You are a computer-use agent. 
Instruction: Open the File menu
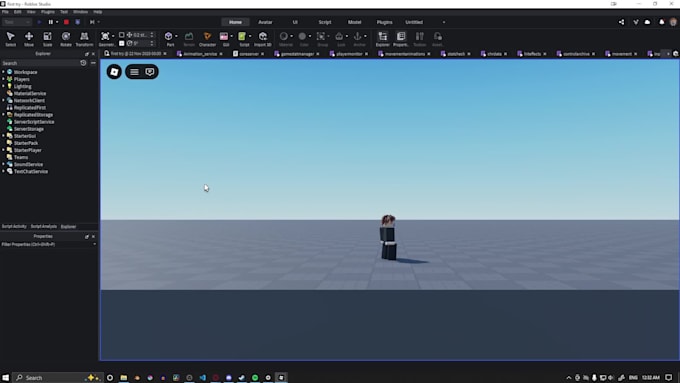pos(5,12)
